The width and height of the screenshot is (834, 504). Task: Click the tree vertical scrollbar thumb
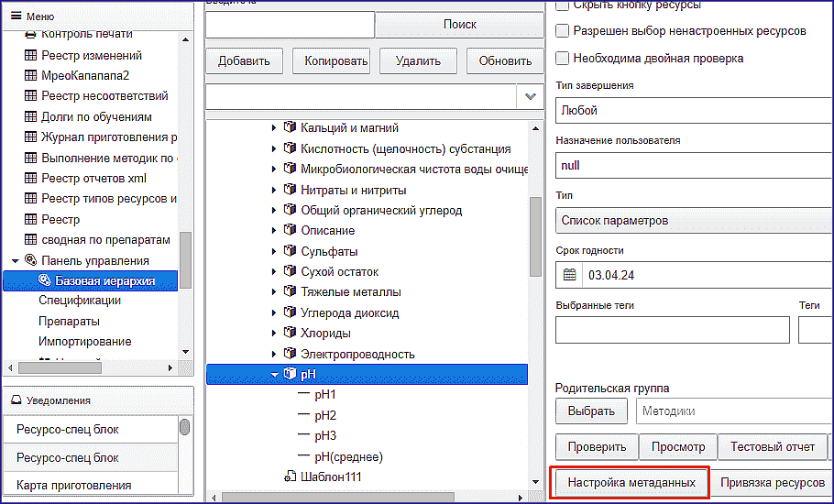535,236
